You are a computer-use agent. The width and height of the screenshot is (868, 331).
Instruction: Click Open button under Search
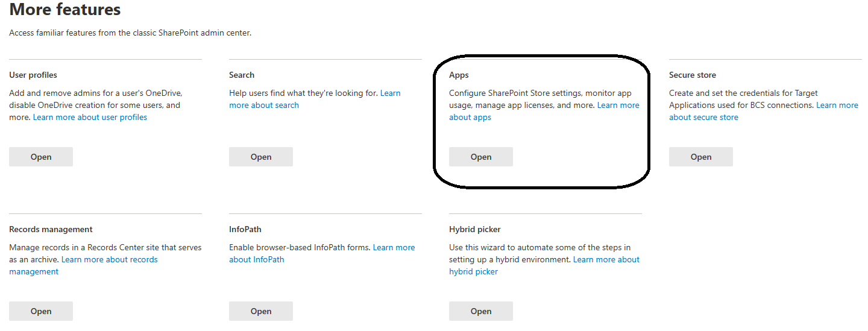[260, 157]
